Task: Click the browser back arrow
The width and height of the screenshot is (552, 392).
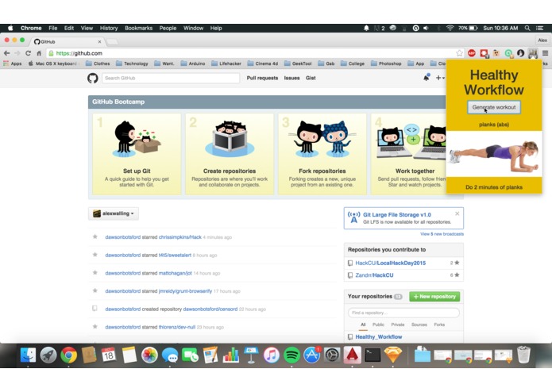Action: tap(6, 53)
